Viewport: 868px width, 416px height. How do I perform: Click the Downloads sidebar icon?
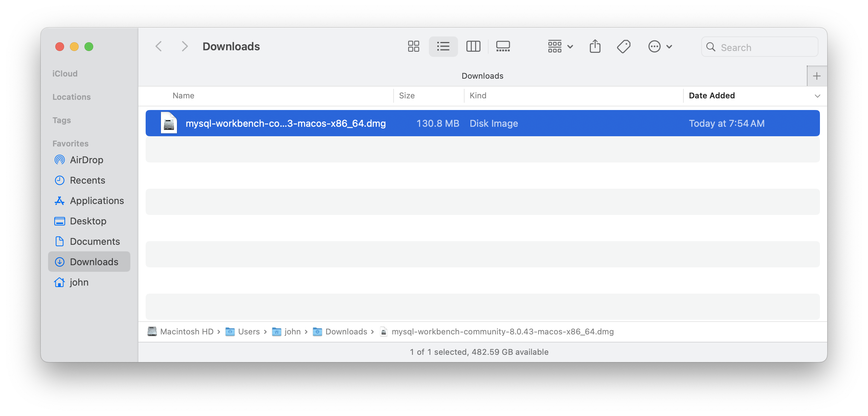60,262
